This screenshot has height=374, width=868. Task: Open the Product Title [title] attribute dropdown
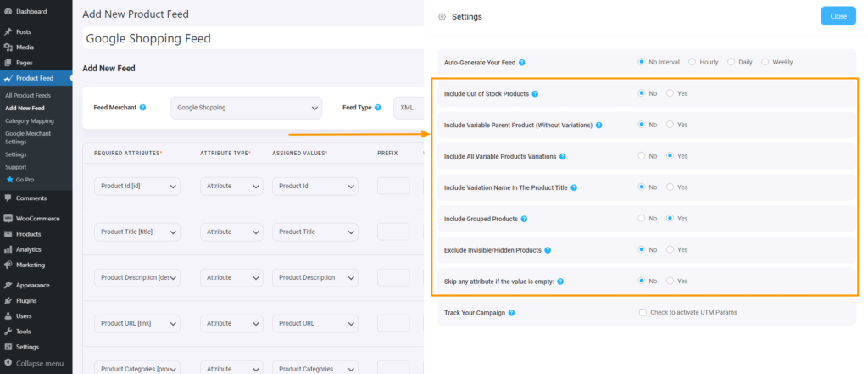click(x=136, y=232)
